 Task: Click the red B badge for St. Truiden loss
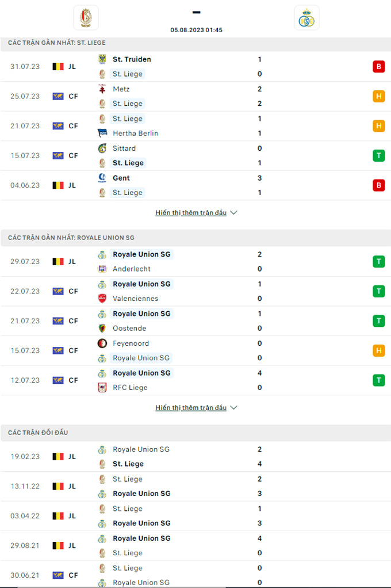(x=378, y=66)
